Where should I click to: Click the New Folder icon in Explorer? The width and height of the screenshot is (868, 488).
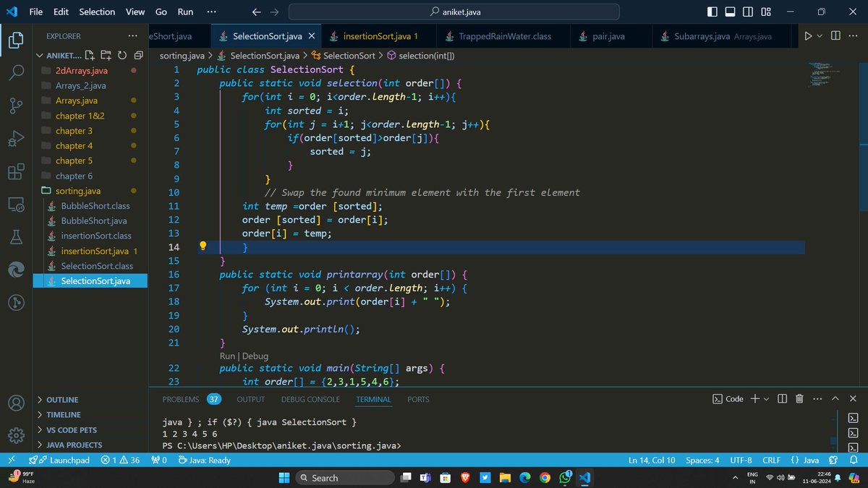[106, 55]
